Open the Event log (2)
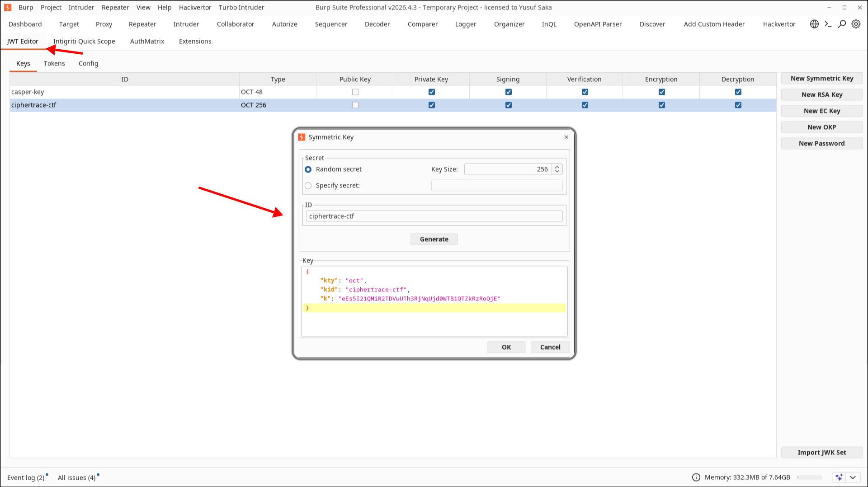Viewport: 868px width, 487px height. pos(26,478)
